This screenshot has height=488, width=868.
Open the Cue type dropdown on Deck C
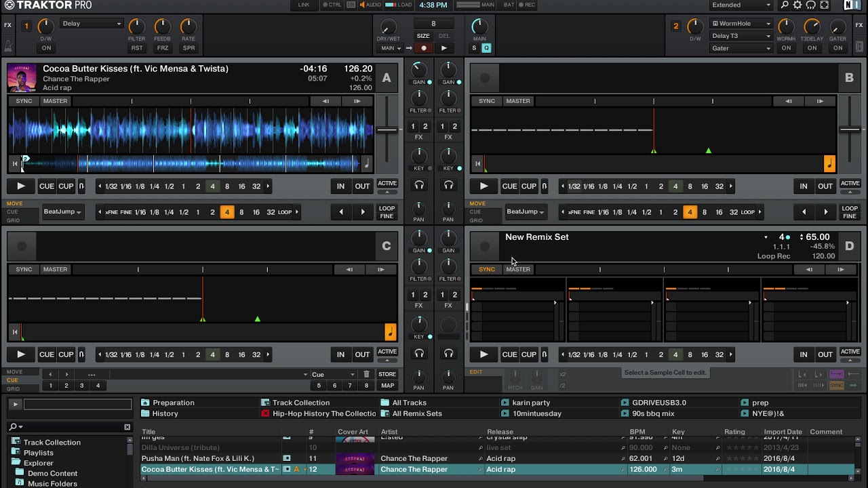click(x=333, y=374)
